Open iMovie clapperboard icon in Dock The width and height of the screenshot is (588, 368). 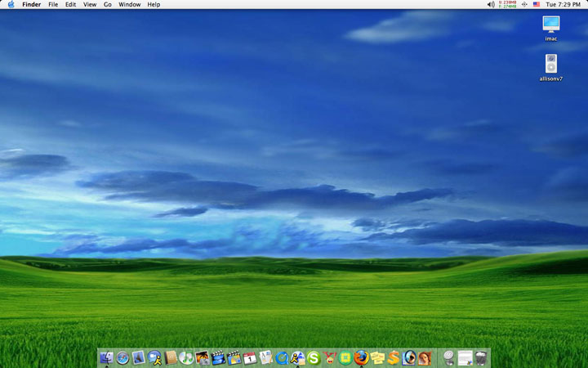[x=218, y=358]
